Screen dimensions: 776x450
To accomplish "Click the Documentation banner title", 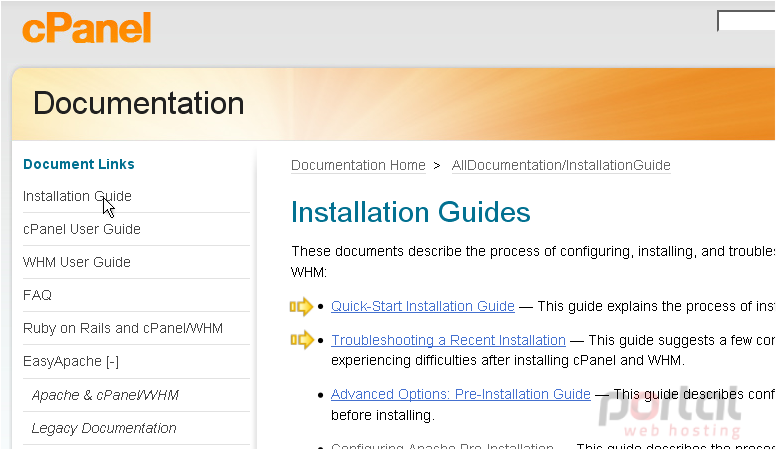I will pyautogui.click(x=139, y=103).
